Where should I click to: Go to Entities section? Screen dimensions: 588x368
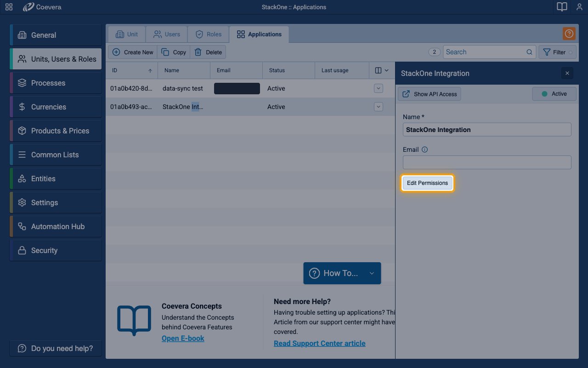pos(56,178)
